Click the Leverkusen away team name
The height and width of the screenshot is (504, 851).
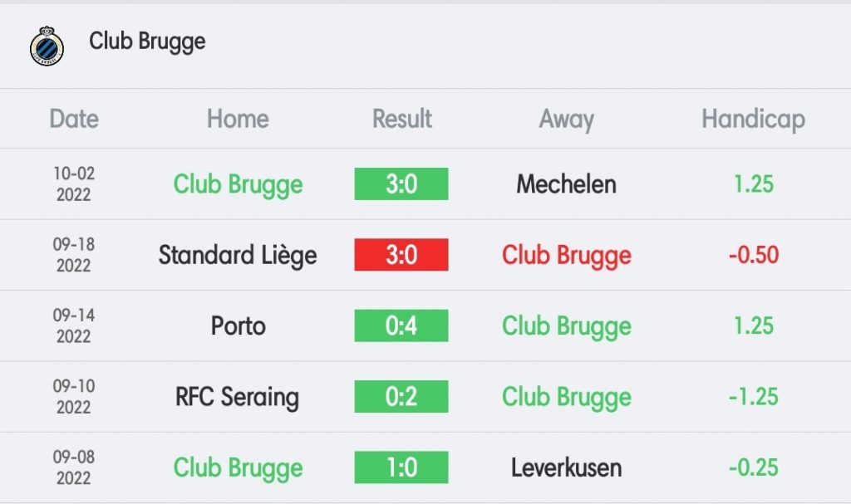point(567,467)
